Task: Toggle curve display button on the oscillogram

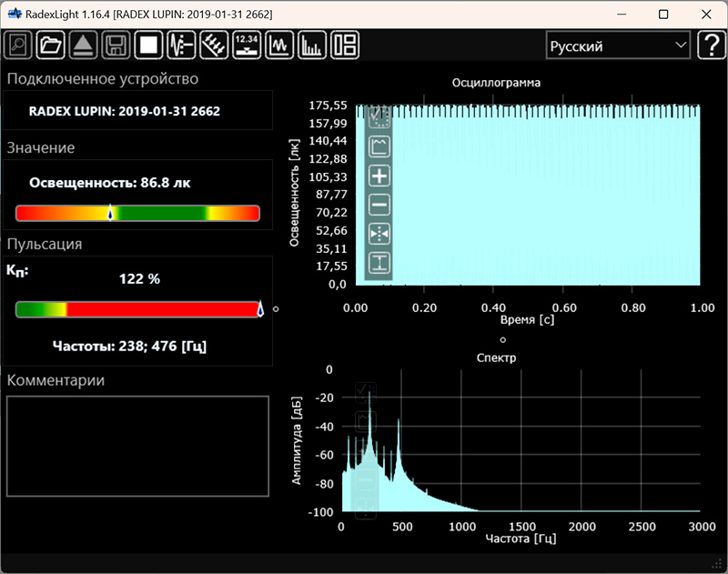Action: [x=379, y=146]
